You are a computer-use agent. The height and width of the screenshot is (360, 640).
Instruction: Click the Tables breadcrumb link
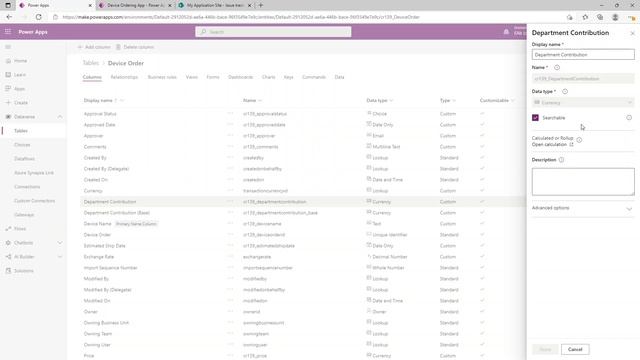point(91,63)
